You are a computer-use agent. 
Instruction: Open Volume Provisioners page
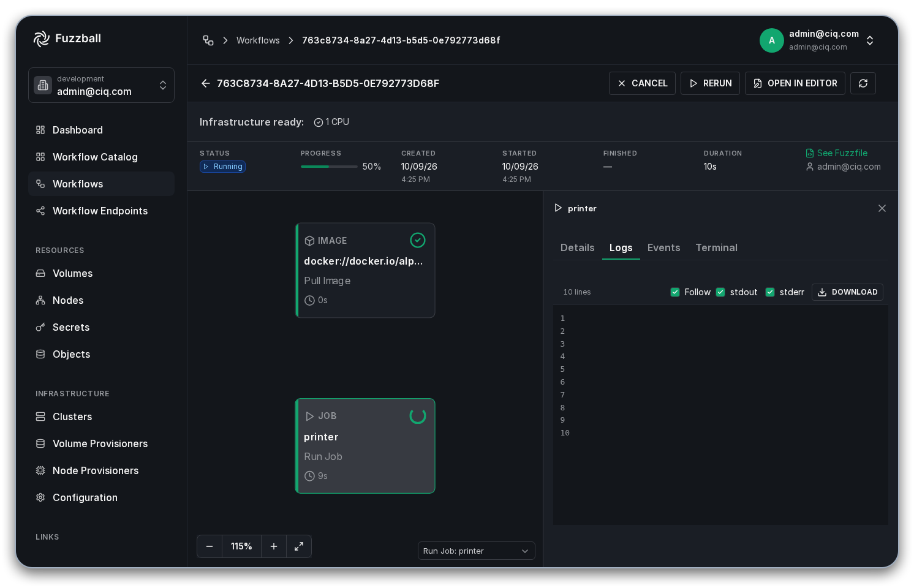(x=101, y=443)
